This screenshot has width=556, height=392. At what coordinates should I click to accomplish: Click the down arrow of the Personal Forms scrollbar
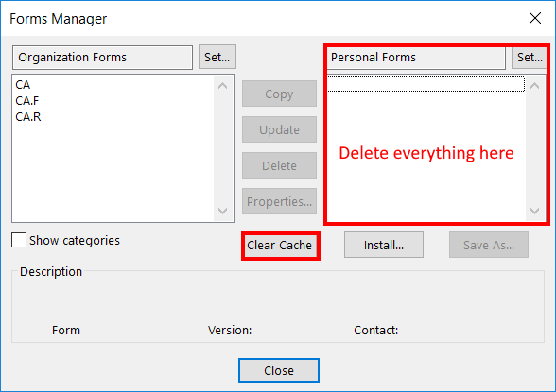tap(535, 211)
